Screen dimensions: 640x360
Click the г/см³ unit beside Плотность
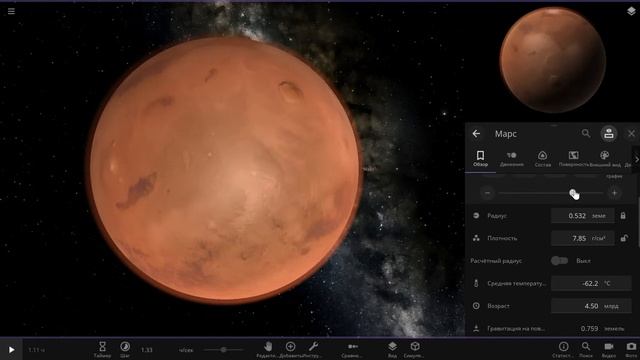[x=599, y=238]
